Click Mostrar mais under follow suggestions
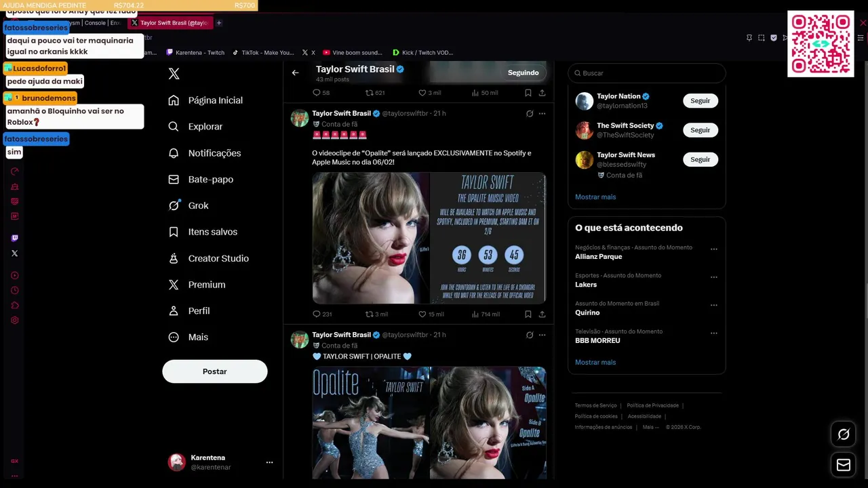 coord(595,197)
